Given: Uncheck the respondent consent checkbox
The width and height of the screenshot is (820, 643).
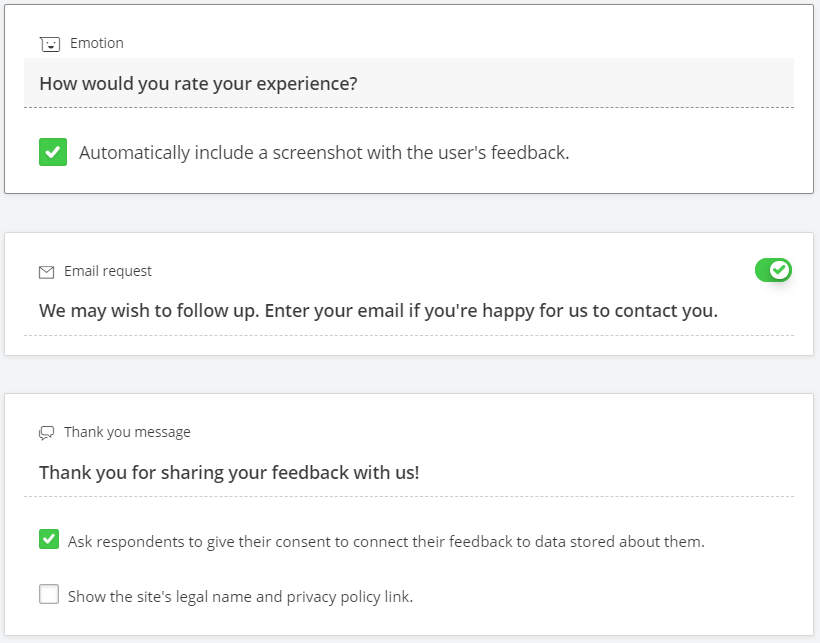Looking at the screenshot, I should tap(49, 539).
